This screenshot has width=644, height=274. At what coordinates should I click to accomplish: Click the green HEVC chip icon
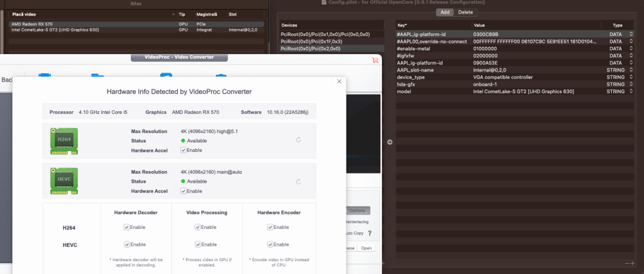pos(64,181)
